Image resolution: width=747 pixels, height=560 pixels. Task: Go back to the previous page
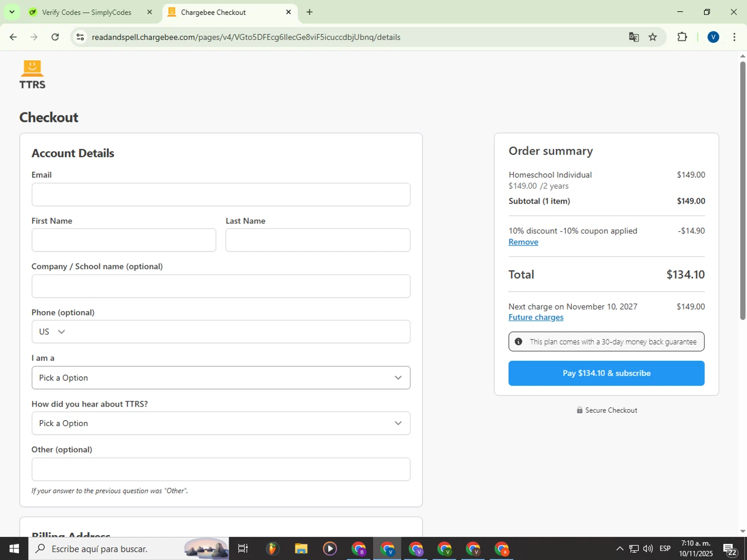pyautogui.click(x=13, y=37)
